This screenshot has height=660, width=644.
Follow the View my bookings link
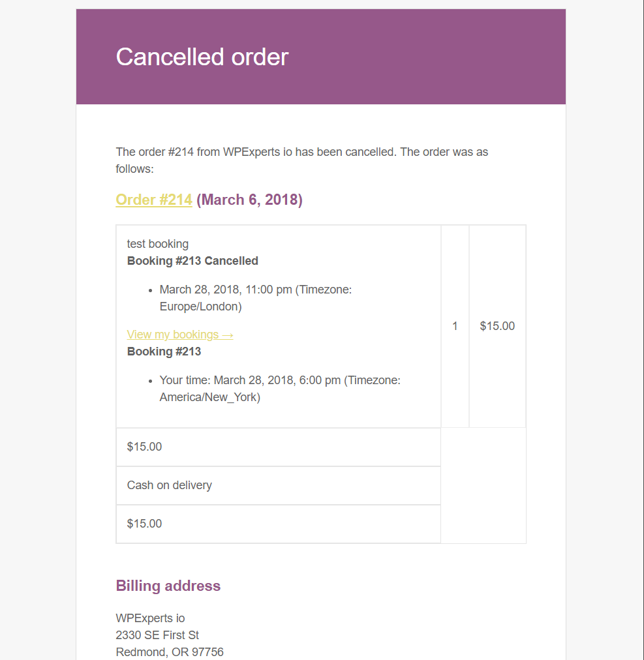click(x=180, y=335)
